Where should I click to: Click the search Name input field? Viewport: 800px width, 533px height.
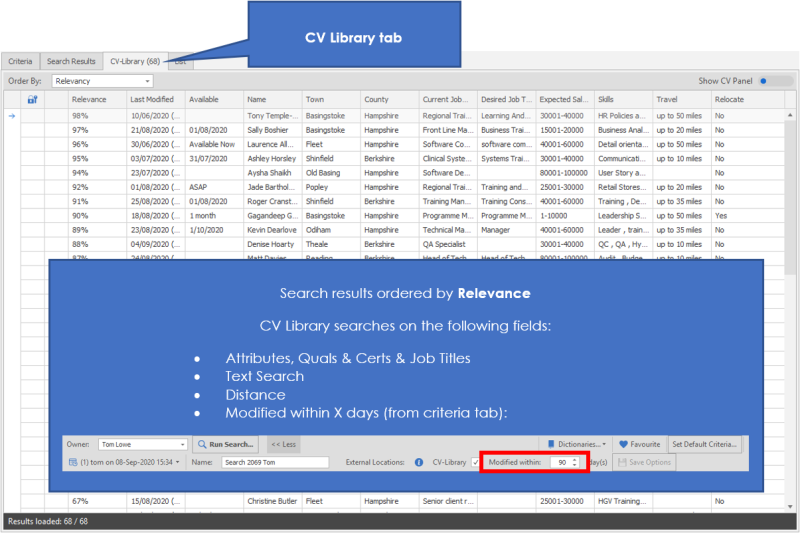click(x=275, y=462)
